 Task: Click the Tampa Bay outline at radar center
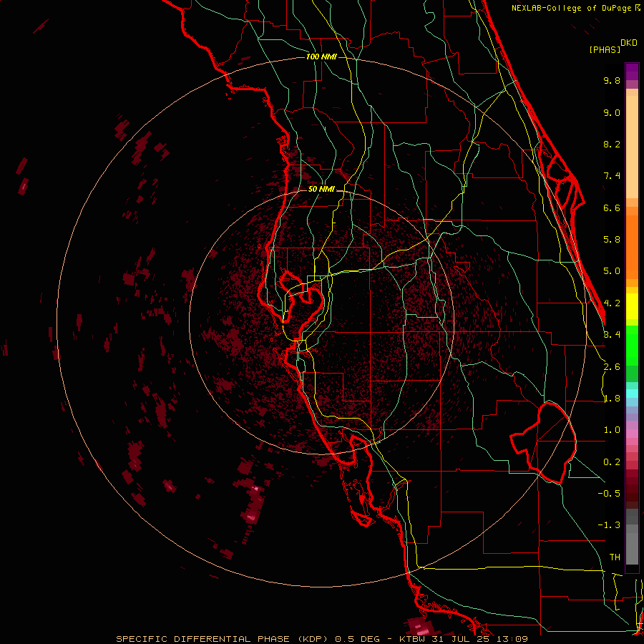305,306
